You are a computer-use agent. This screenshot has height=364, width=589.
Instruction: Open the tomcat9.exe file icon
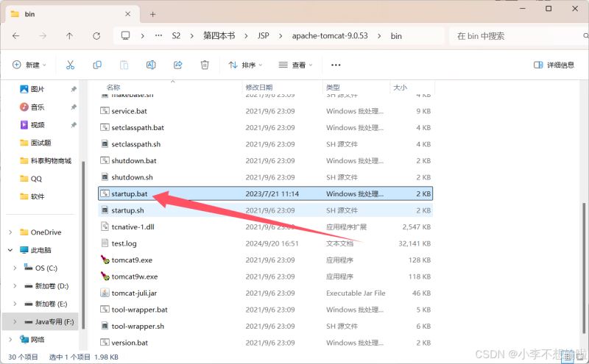[105, 260]
